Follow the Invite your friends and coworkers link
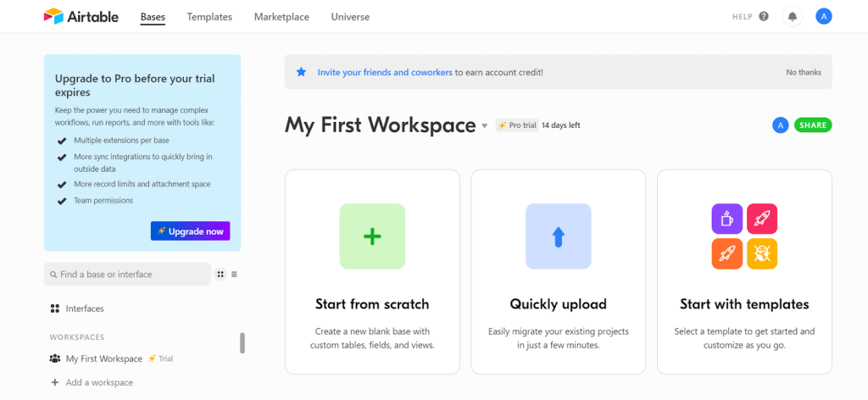This screenshot has height=400, width=868. click(x=385, y=72)
